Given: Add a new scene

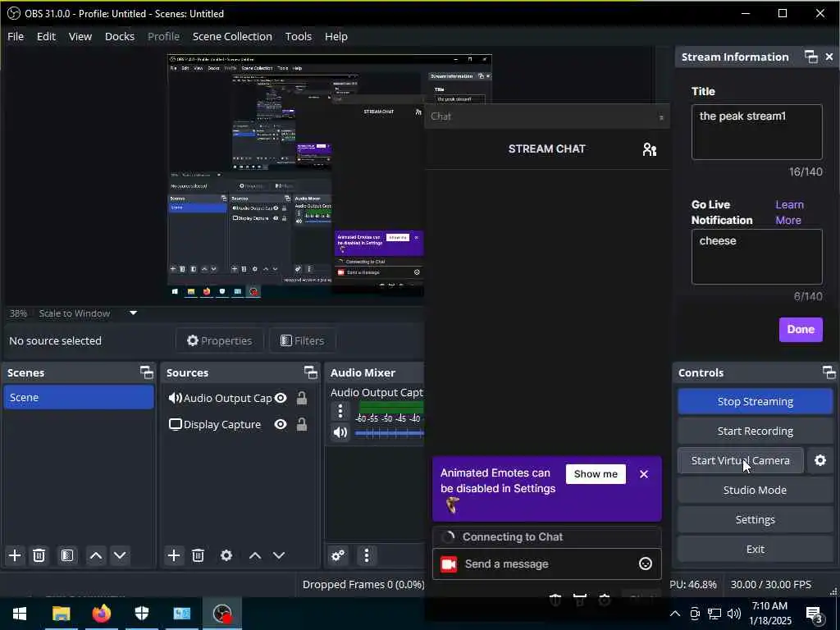Looking at the screenshot, I should click(15, 555).
